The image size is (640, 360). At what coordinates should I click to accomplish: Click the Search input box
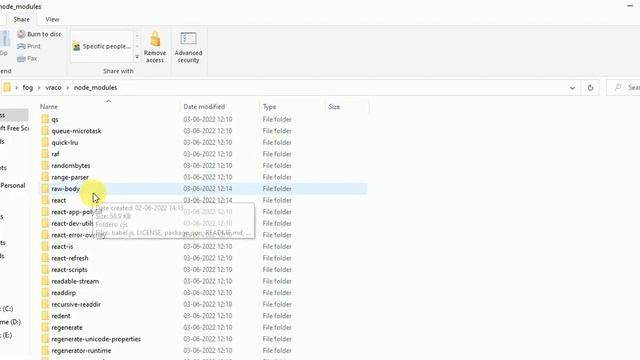[624, 88]
